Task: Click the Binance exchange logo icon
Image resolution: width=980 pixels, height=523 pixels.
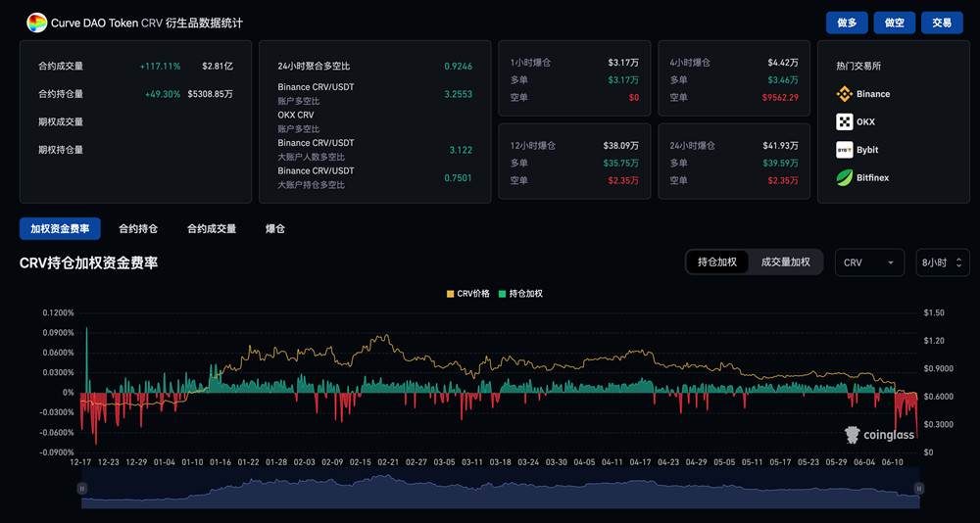Action: 845,94
